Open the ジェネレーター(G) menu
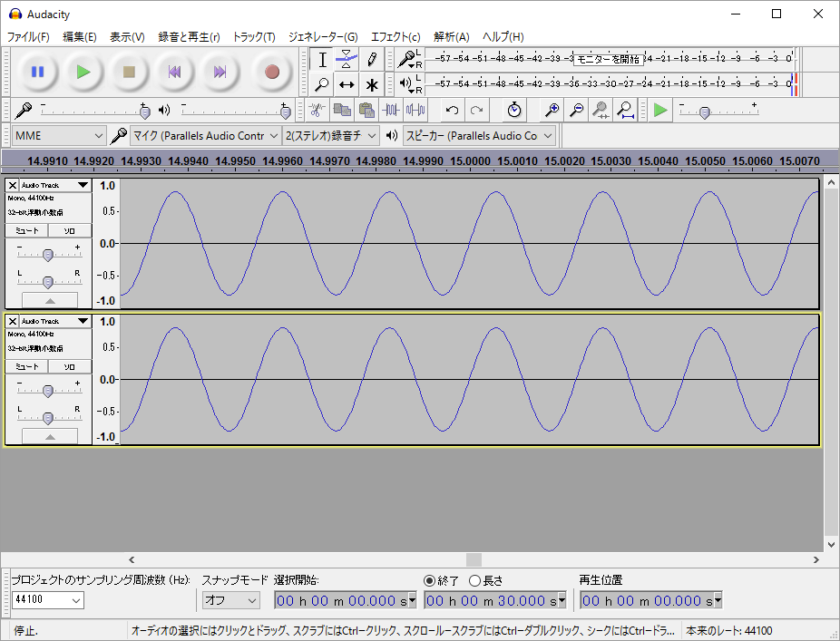This screenshot has width=840, height=641. 323,37
